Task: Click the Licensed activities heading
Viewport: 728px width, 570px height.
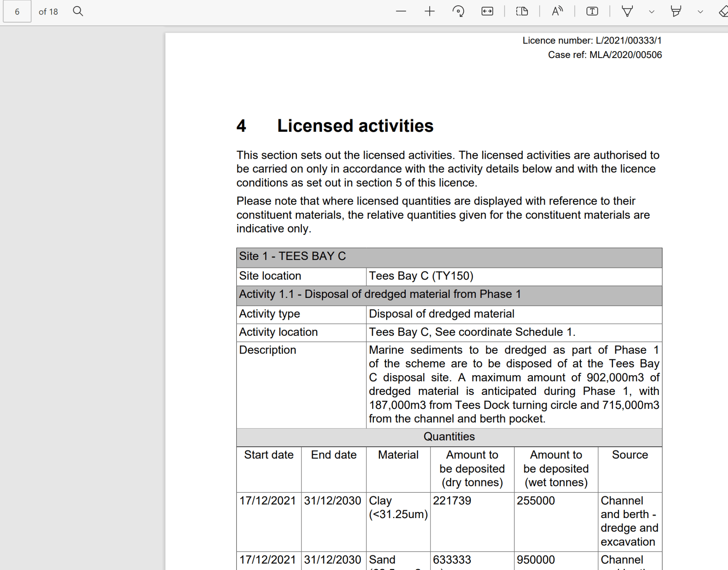Action: [355, 126]
